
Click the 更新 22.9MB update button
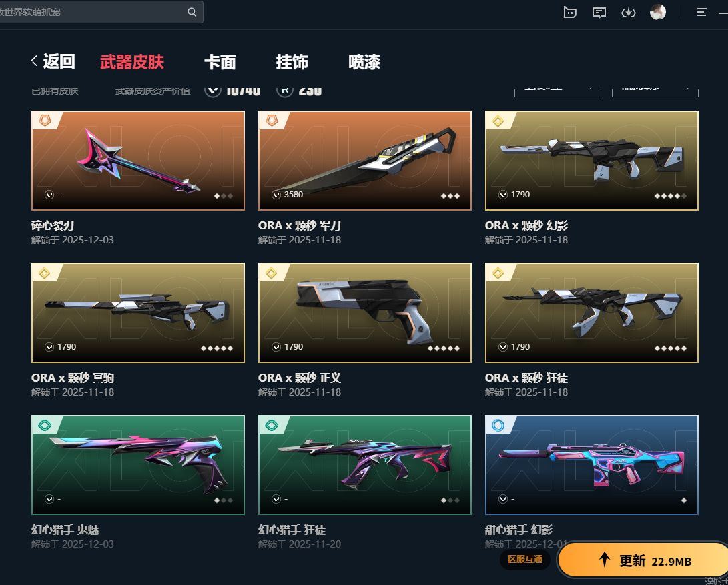[645, 560]
